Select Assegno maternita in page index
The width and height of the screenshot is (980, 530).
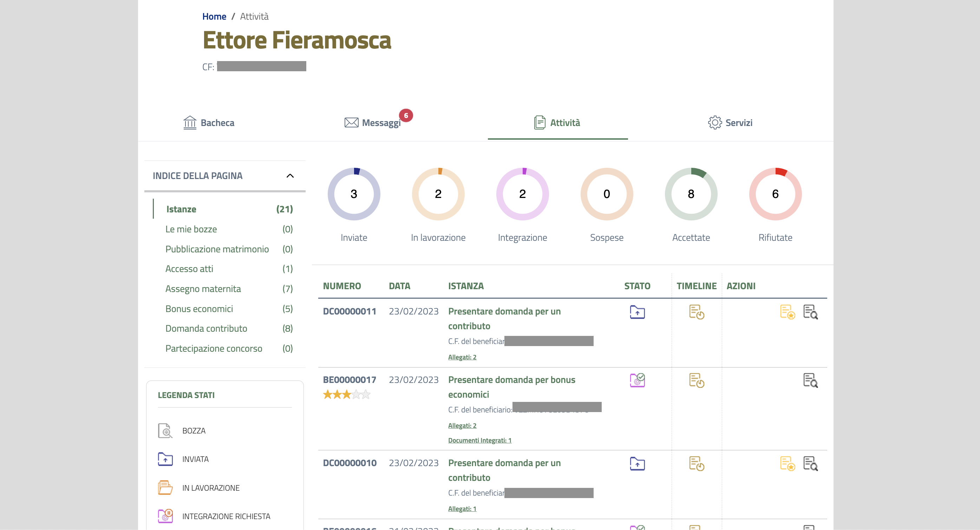tap(203, 289)
